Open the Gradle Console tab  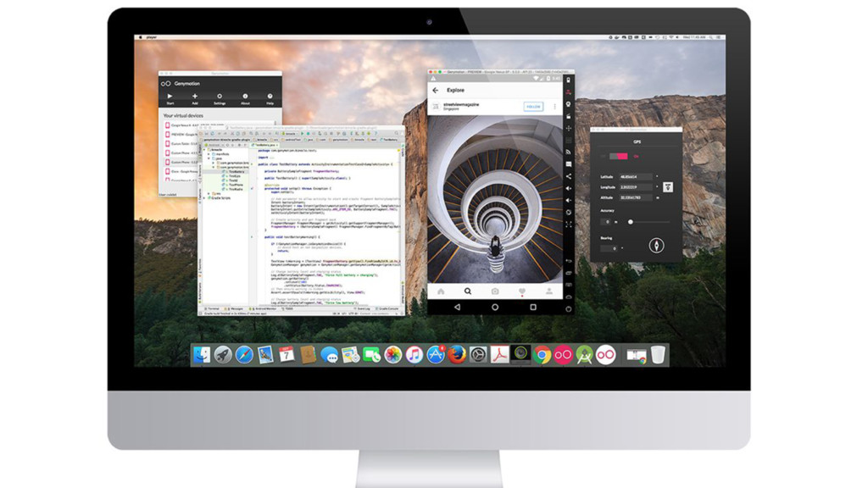(387, 308)
